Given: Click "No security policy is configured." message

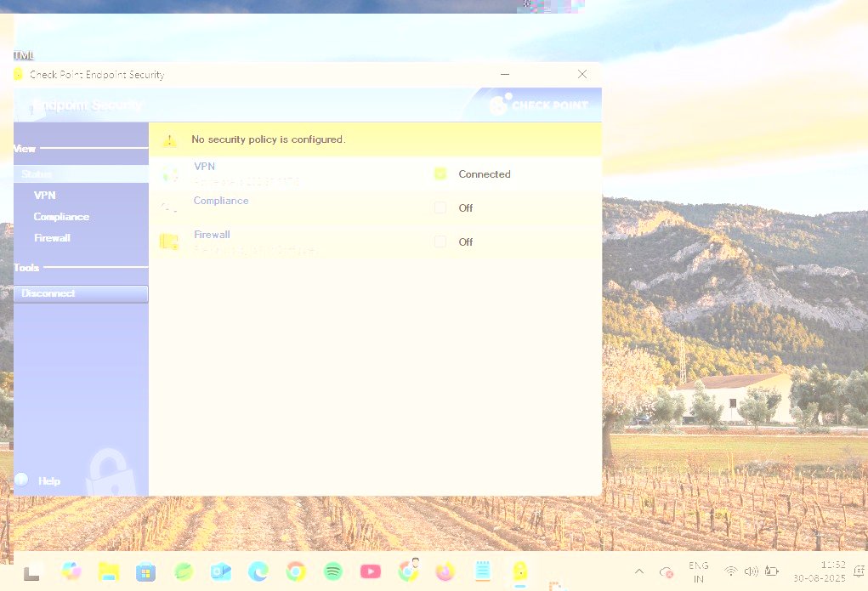Looking at the screenshot, I should click(269, 139).
